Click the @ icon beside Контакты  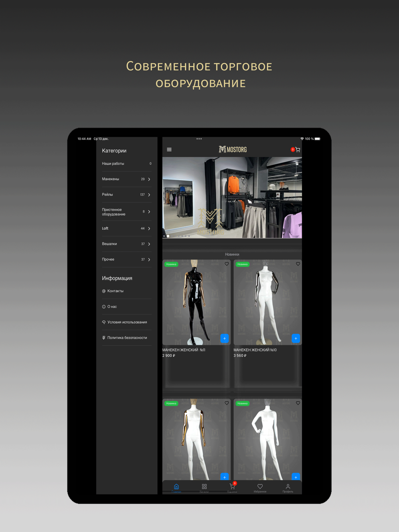(x=104, y=291)
